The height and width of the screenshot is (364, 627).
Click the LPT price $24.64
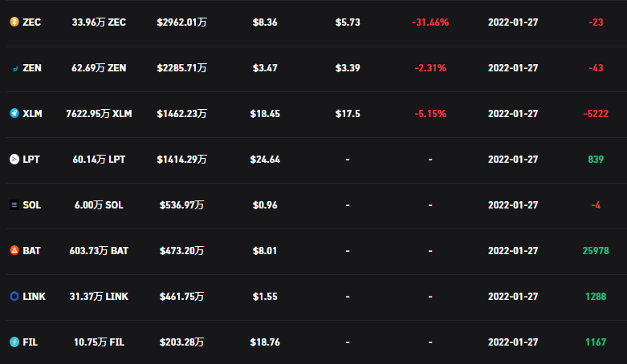click(265, 160)
